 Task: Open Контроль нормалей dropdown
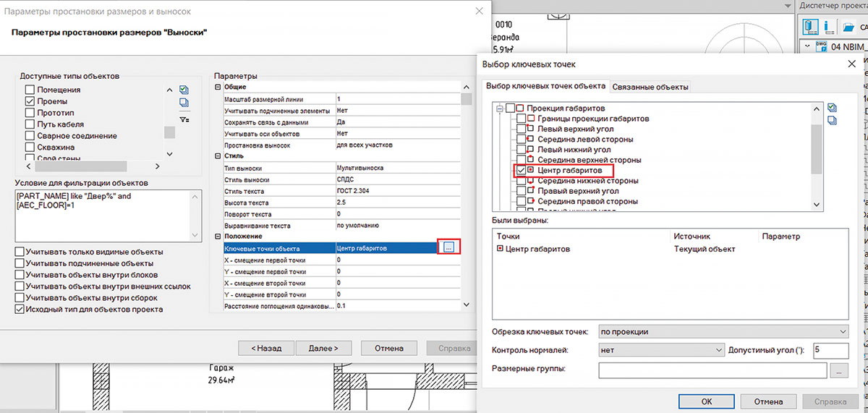[661, 350]
